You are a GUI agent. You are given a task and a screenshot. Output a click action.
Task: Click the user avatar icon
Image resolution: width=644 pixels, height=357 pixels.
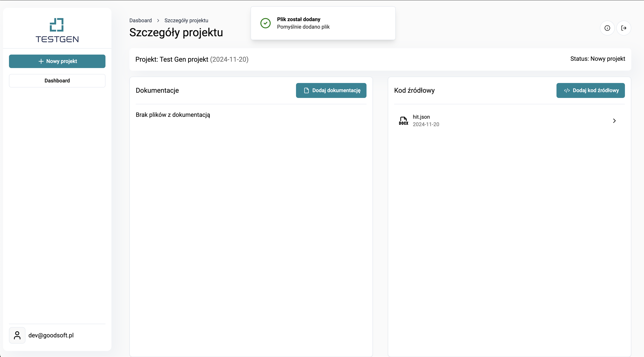[x=17, y=335]
